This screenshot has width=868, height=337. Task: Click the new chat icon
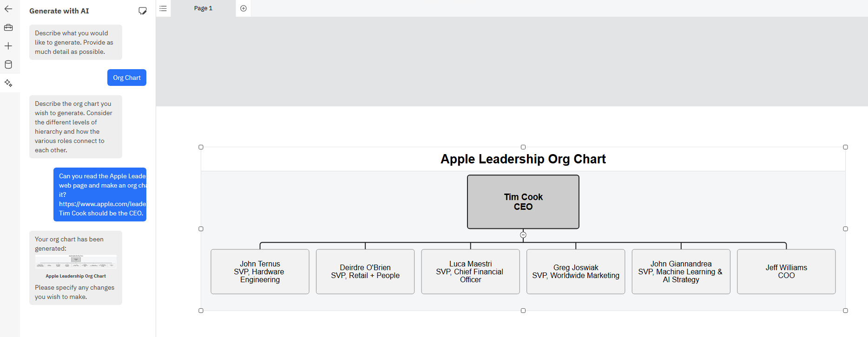[143, 11]
